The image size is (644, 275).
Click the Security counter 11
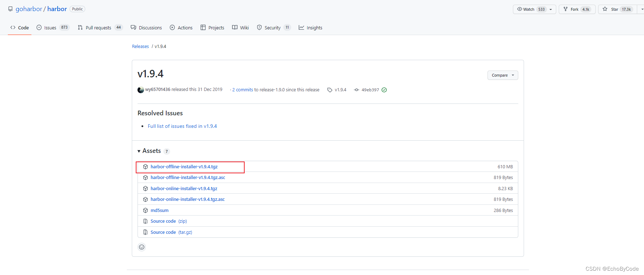tap(287, 28)
